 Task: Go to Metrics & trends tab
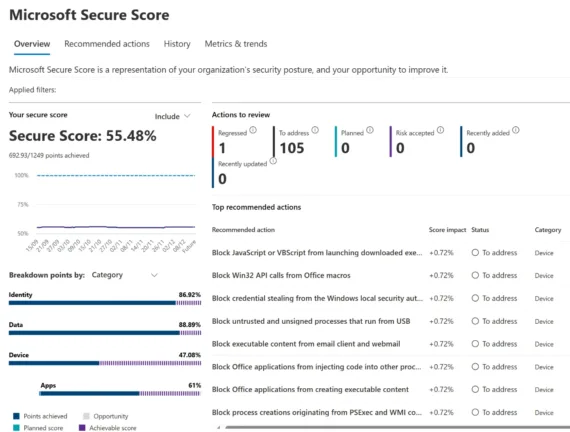point(236,44)
